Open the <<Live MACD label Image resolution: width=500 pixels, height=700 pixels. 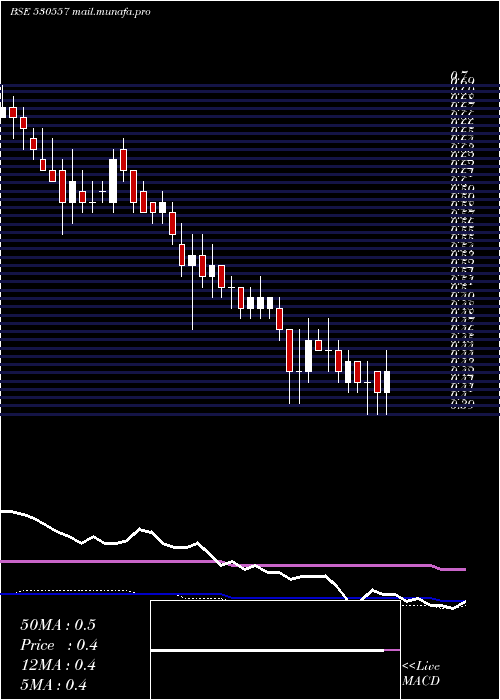(x=421, y=674)
